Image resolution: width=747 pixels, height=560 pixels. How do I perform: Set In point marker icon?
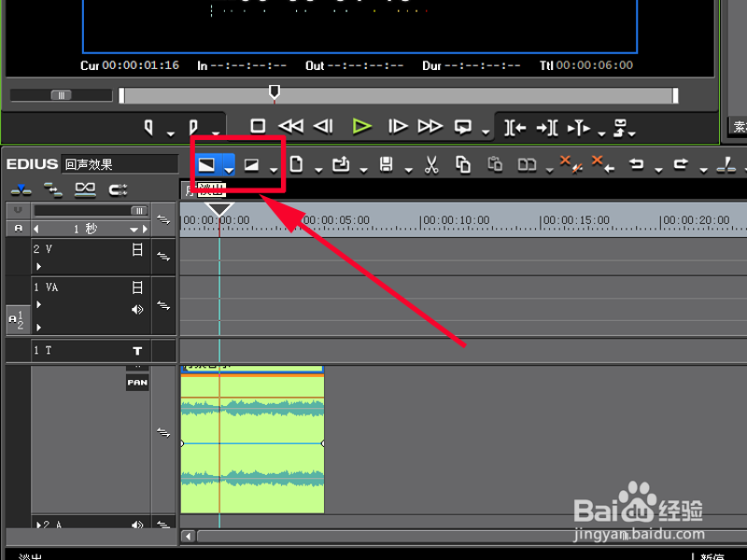click(149, 127)
